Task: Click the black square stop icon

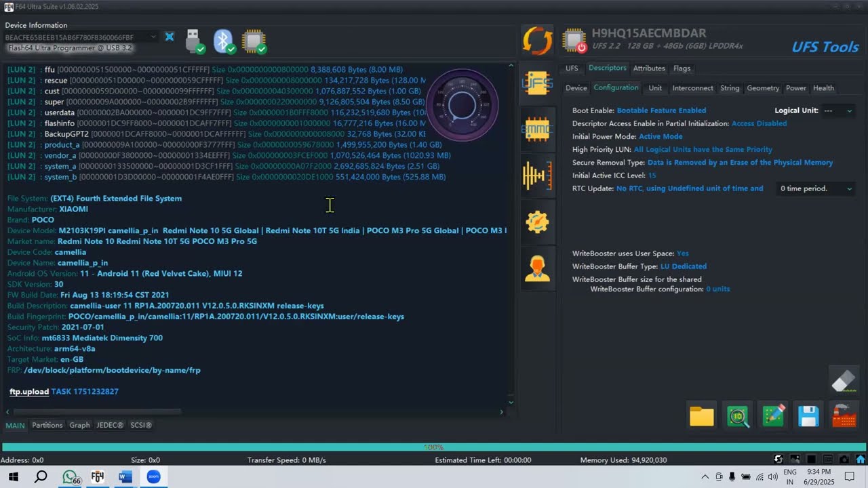Action: point(811,460)
